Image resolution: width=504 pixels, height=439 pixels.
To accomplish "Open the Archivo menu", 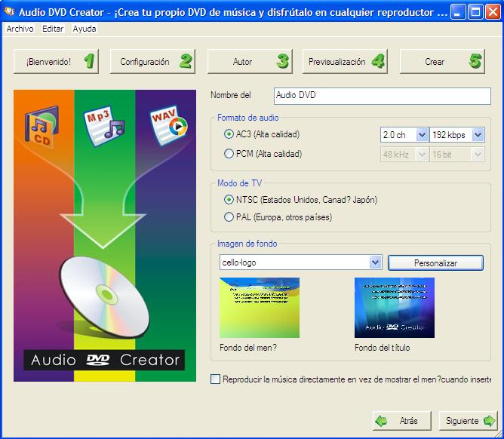I will point(20,29).
